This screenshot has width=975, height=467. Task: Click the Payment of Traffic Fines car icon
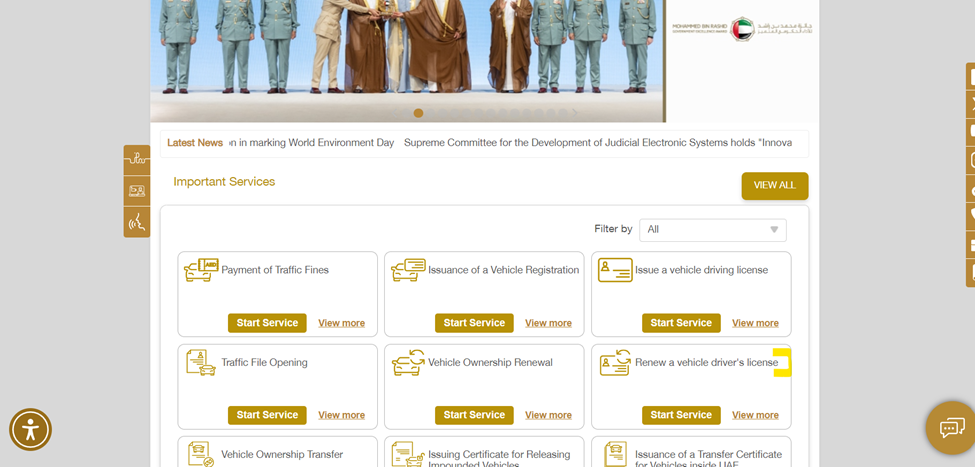[x=201, y=270]
